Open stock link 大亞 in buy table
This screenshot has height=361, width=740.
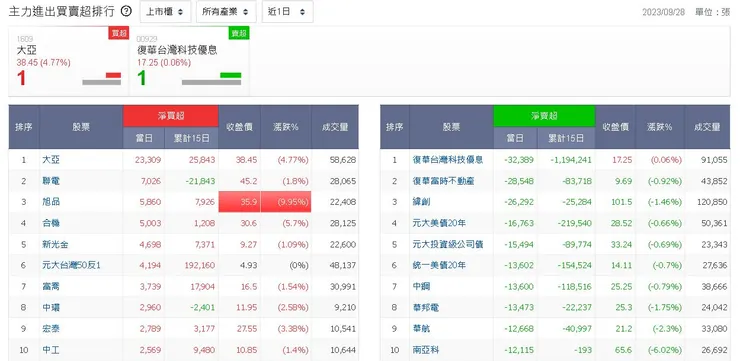tap(51, 160)
